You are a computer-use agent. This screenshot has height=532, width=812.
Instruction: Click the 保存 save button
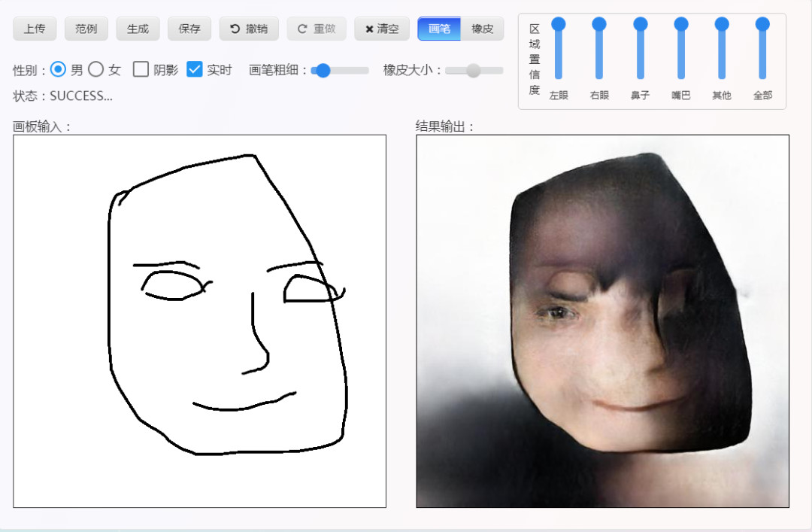coord(189,29)
